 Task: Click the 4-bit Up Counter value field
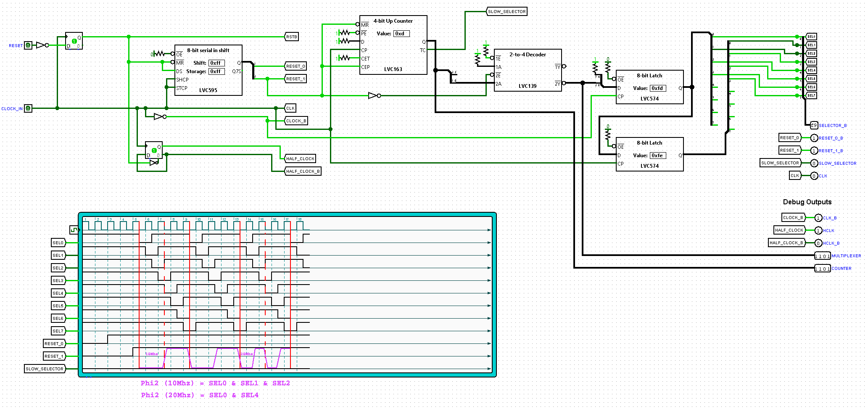[401, 34]
